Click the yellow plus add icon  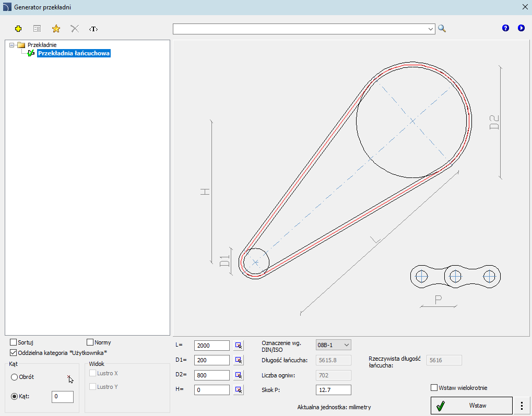(18, 29)
